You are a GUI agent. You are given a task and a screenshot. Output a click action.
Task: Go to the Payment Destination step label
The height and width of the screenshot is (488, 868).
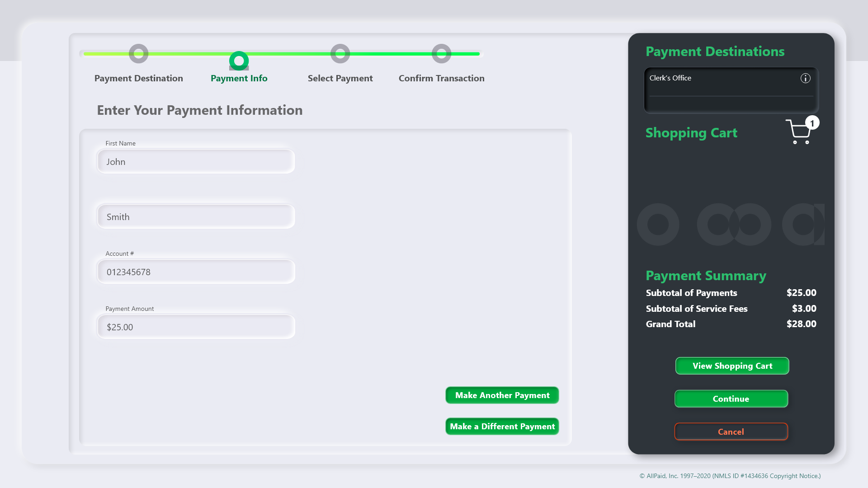(138, 78)
